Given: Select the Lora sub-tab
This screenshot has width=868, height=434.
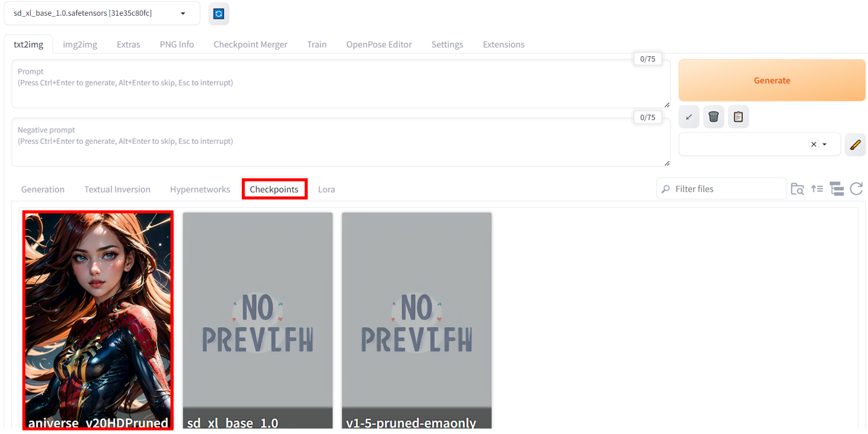Looking at the screenshot, I should pos(326,189).
